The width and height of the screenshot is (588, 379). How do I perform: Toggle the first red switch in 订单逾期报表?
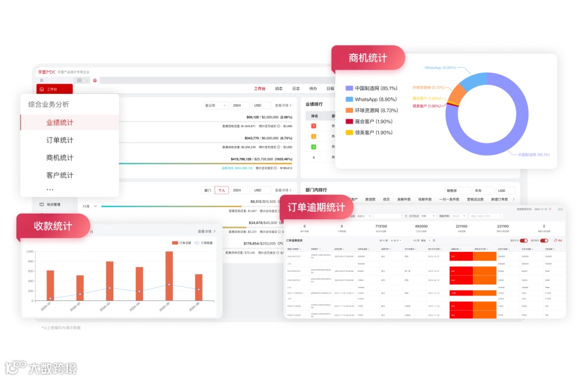524,240
